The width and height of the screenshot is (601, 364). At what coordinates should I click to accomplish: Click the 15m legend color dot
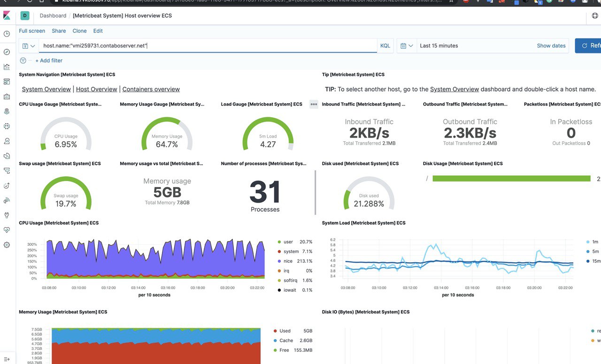pyautogui.click(x=588, y=261)
